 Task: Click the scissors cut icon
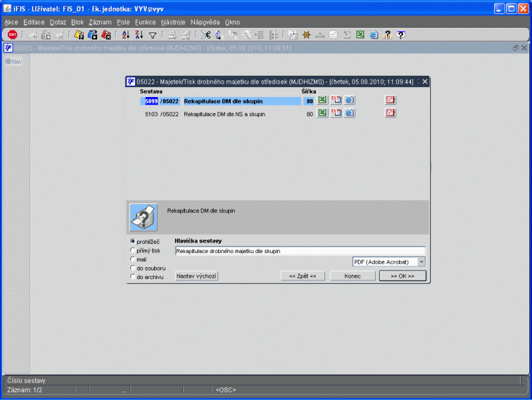205,35
